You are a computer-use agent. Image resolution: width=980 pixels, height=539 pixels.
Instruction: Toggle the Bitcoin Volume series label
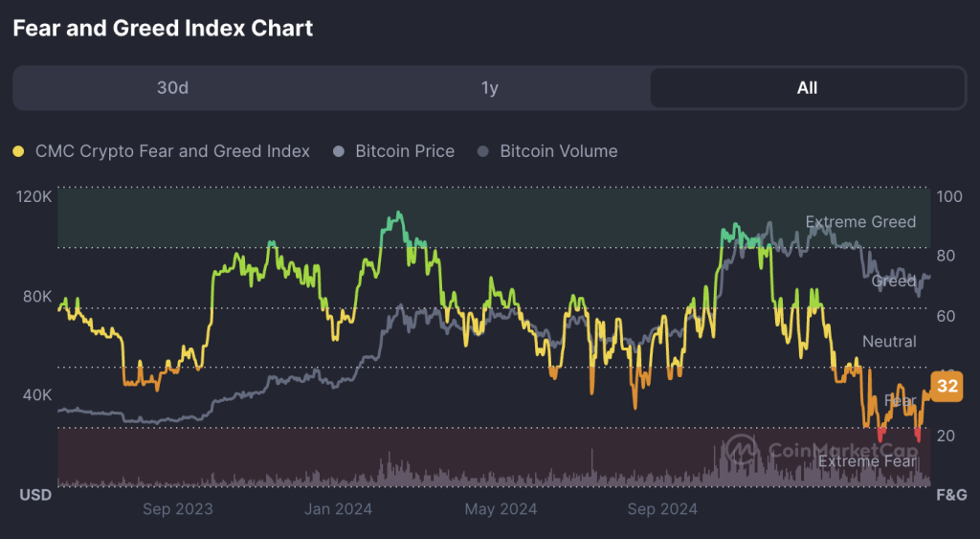(x=559, y=151)
